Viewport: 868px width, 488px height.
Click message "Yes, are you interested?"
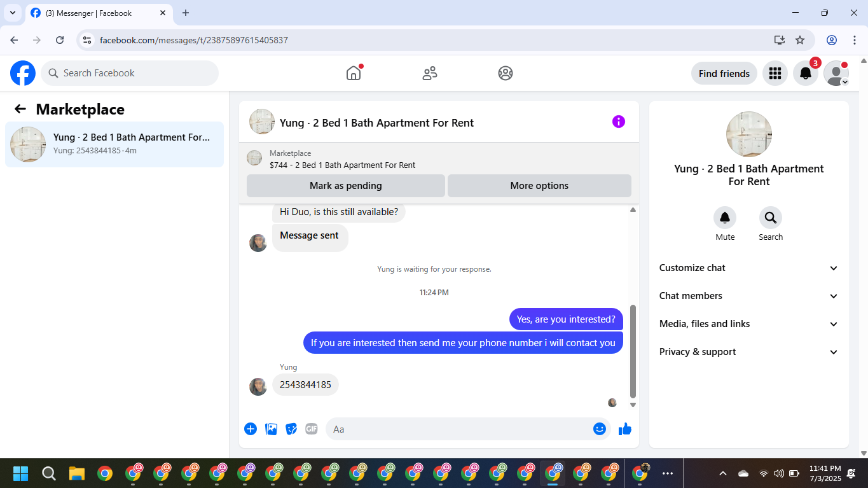(x=566, y=319)
